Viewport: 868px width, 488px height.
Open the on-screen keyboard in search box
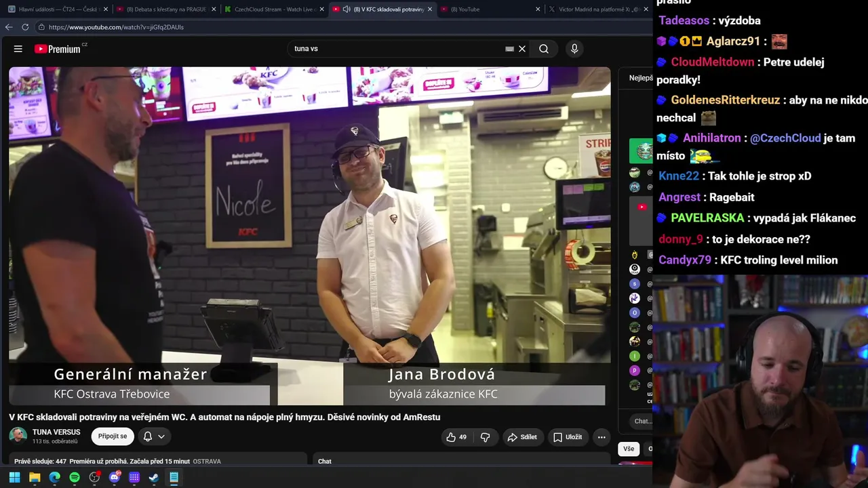point(509,49)
